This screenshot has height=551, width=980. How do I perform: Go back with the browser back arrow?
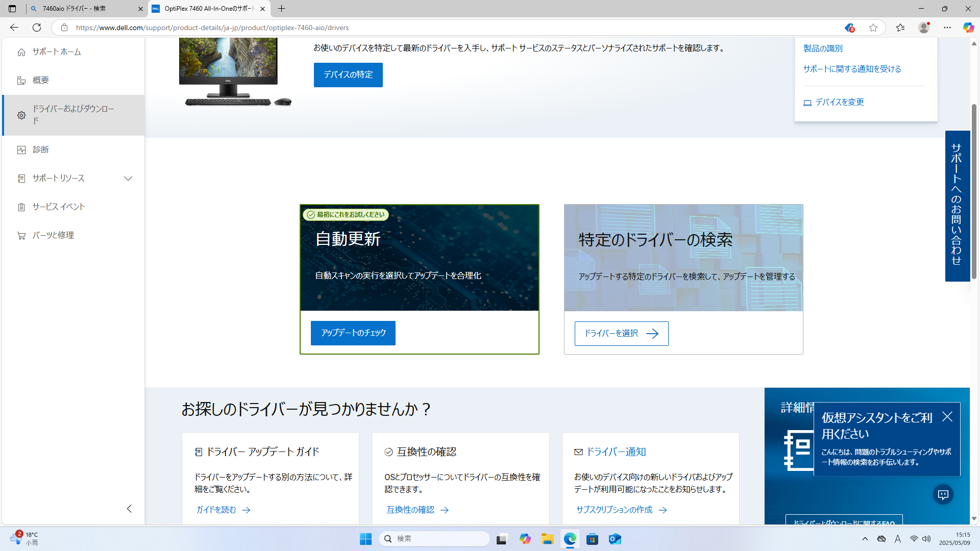coord(14,28)
